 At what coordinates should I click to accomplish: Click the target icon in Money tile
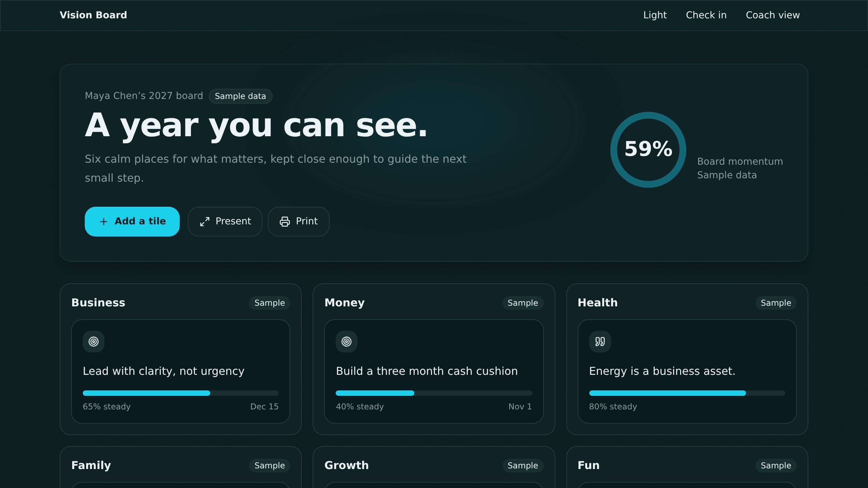347,342
